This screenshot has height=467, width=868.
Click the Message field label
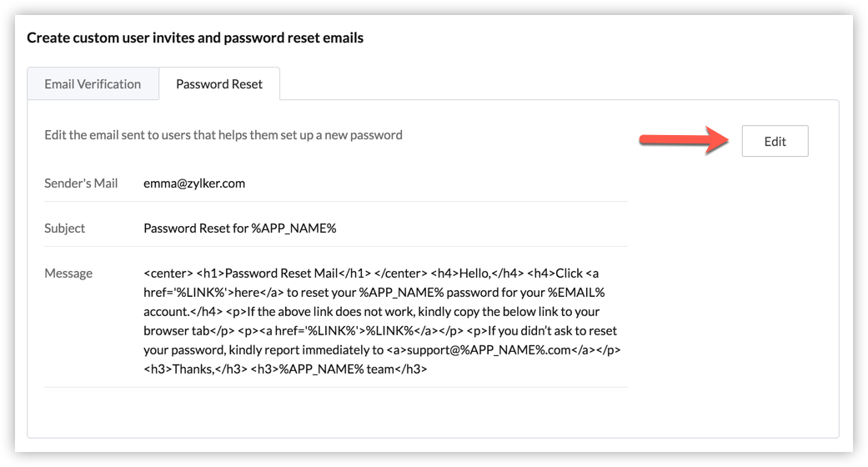click(68, 274)
